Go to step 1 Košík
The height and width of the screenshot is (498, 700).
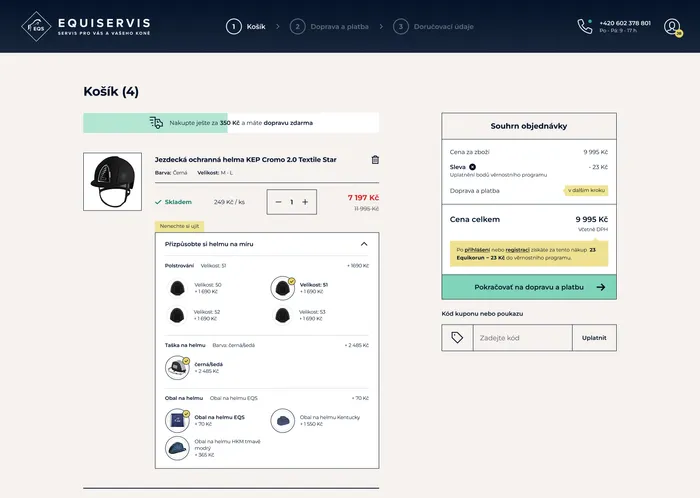tap(246, 26)
